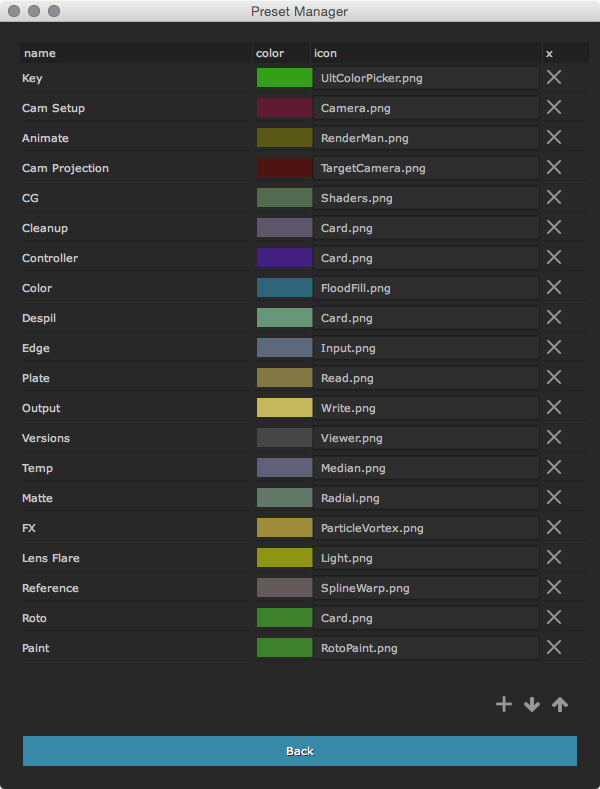Select the Despil preset name

(135, 318)
